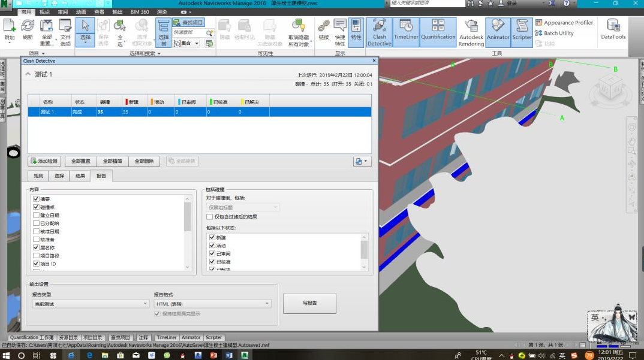This screenshot has width=644, height=360.
Task: Open the 报告格式 dropdown showing HTML (表格)
Action: pos(212,304)
